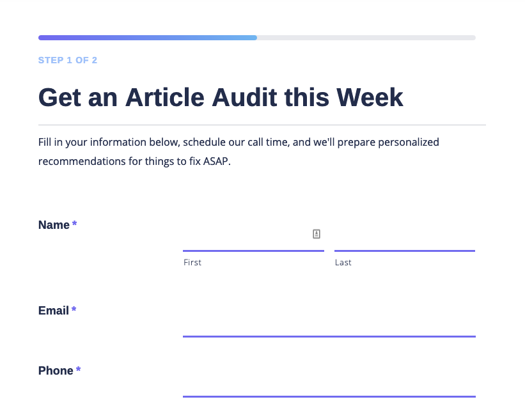Click the unfilled gray portion of the progress bar

366,38
